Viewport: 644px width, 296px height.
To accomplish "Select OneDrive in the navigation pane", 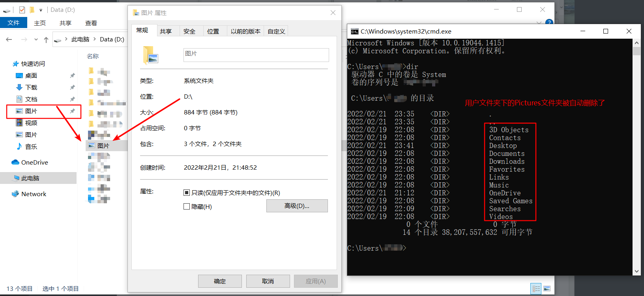I will (35, 162).
